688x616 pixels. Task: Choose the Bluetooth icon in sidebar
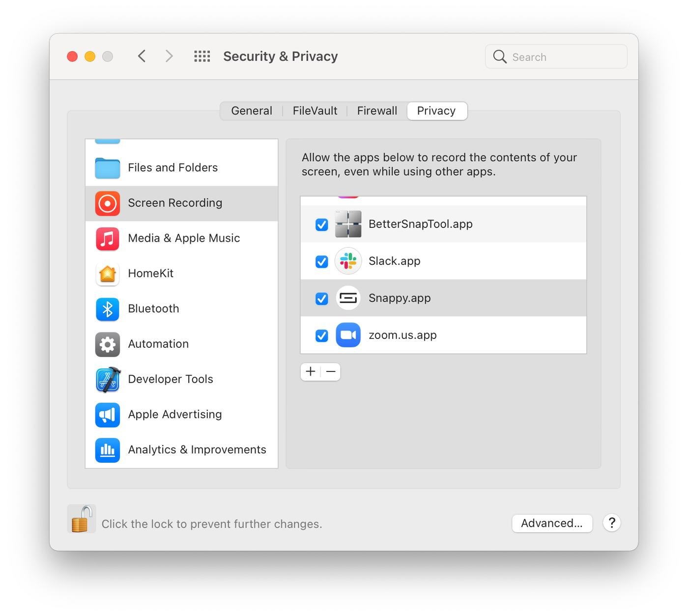pyautogui.click(x=108, y=309)
